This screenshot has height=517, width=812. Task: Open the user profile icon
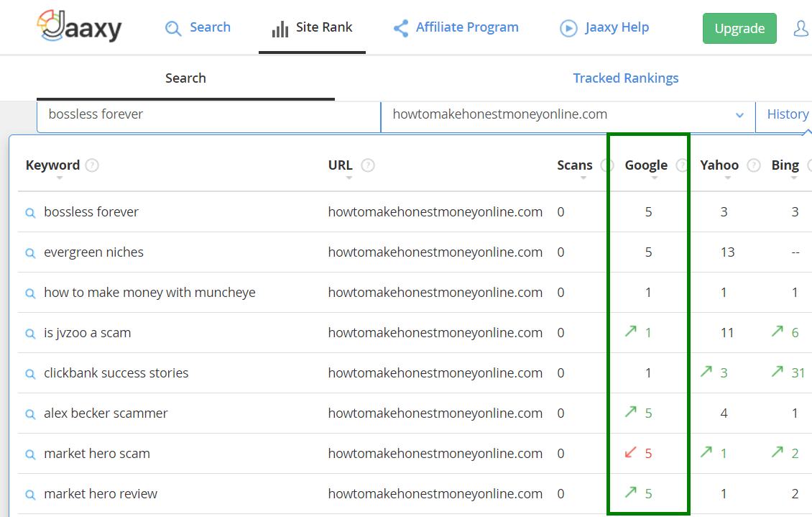tap(801, 29)
